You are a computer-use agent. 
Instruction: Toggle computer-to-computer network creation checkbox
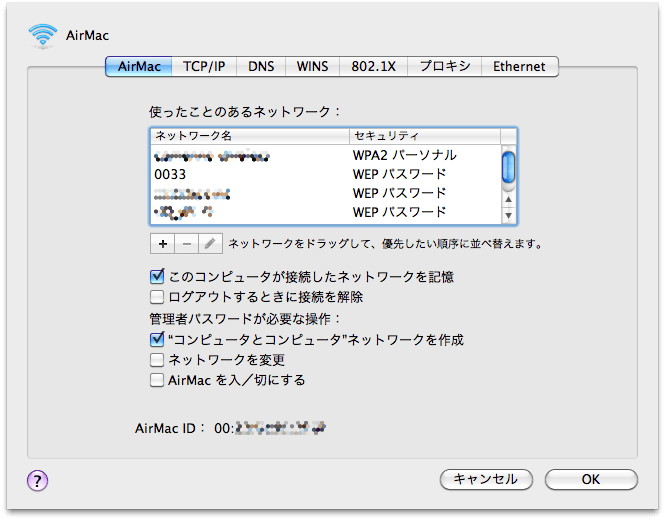click(157, 339)
